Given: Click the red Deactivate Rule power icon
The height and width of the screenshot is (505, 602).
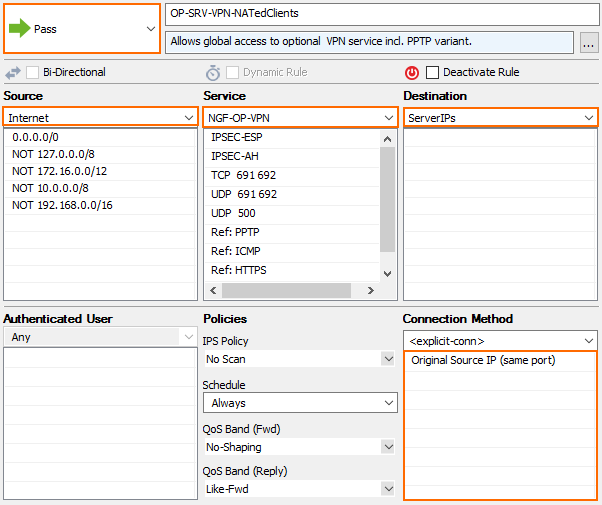Looking at the screenshot, I should pyautogui.click(x=412, y=73).
